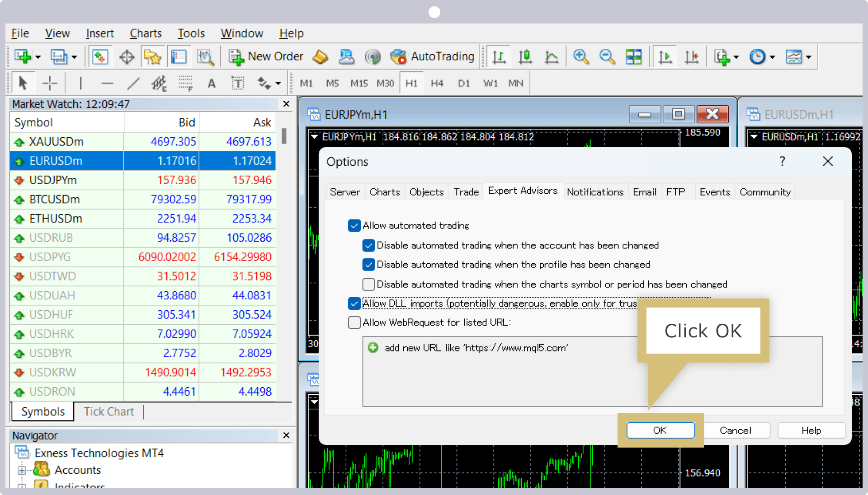Switch to H4 timeframe
The height and width of the screenshot is (495, 868).
click(x=437, y=84)
